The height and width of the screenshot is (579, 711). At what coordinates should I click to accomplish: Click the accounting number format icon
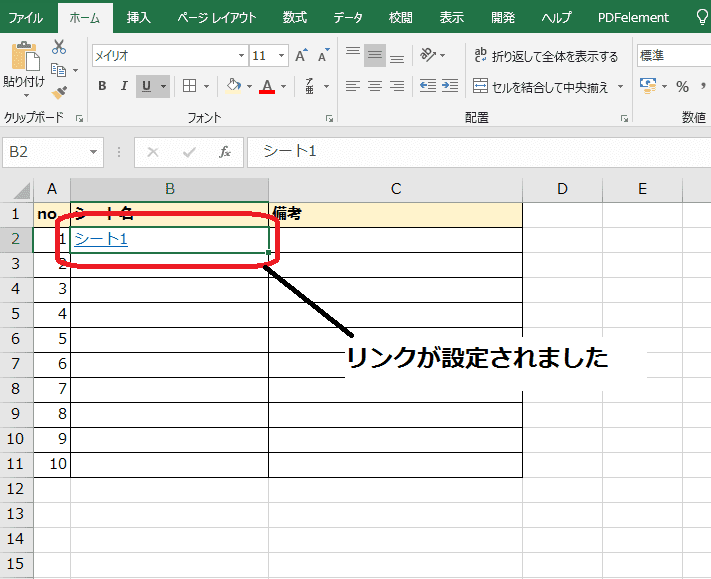click(x=648, y=86)
